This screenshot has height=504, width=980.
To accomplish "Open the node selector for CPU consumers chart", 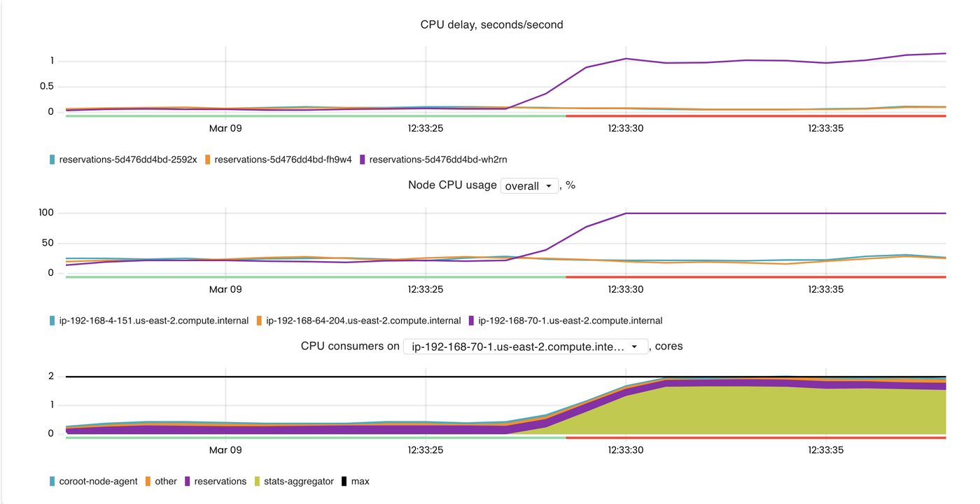I will coord(524,346).
